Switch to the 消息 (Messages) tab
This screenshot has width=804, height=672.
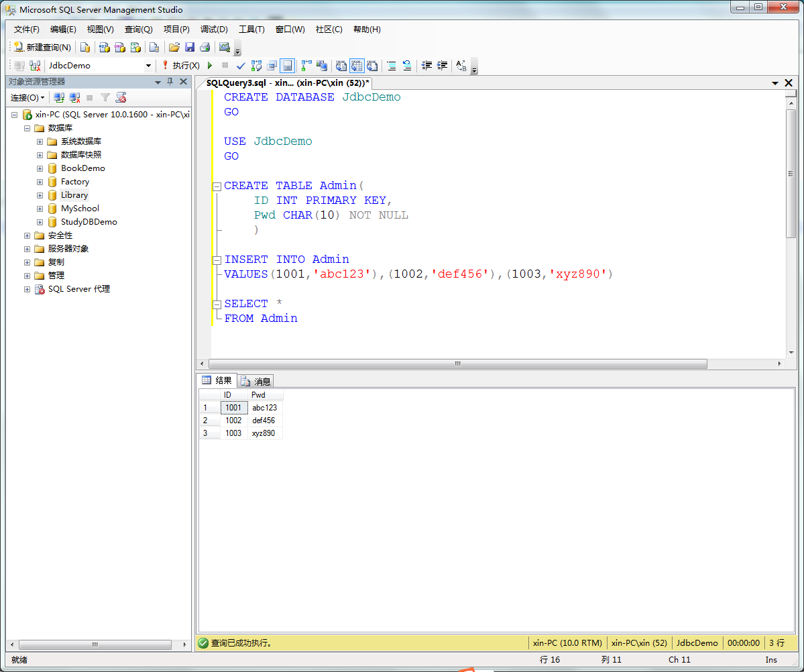pyautogui.click(x=255, y=381)
